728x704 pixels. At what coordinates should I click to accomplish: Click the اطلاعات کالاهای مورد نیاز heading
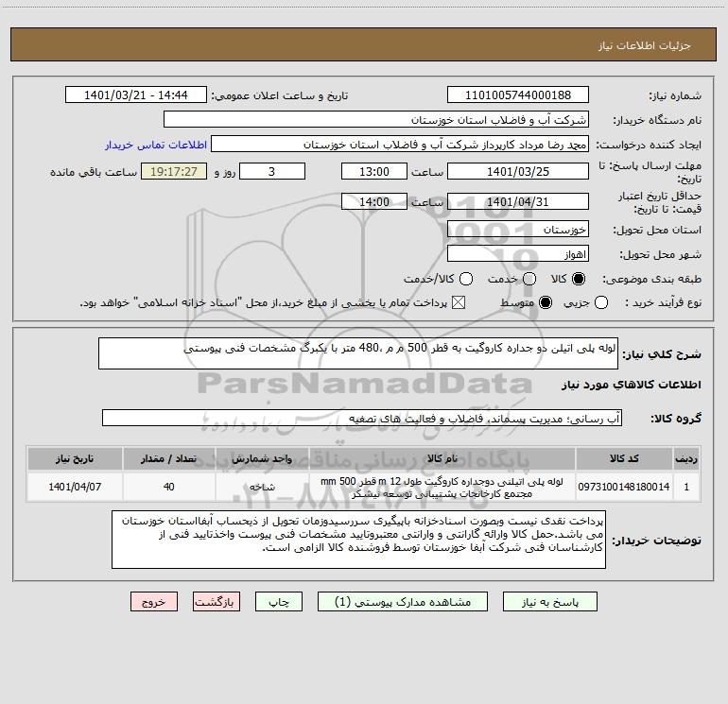632,385
